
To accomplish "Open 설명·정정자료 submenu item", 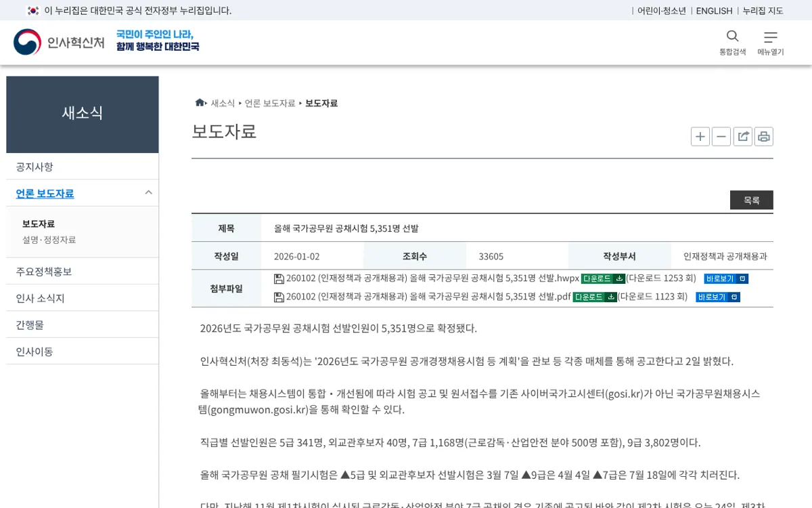I will [x=49, y=240].
